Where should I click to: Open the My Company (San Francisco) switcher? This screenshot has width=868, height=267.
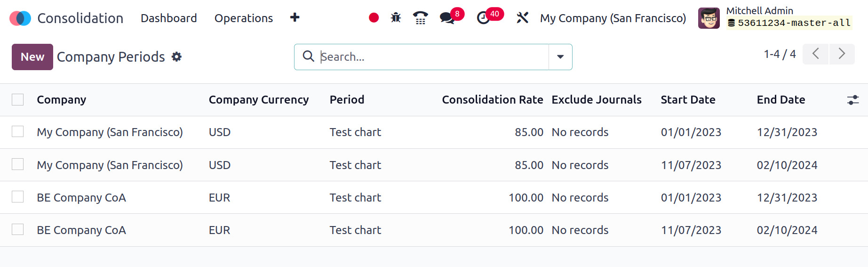pos(613,18)
